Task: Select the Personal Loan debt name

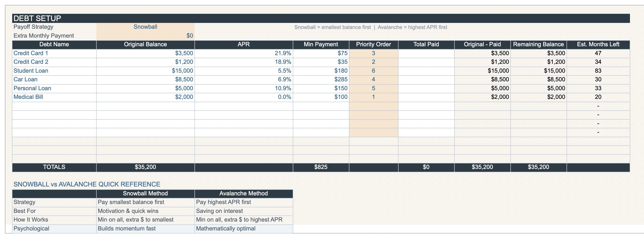Action: pyautogui.click(x=54, y=88)
